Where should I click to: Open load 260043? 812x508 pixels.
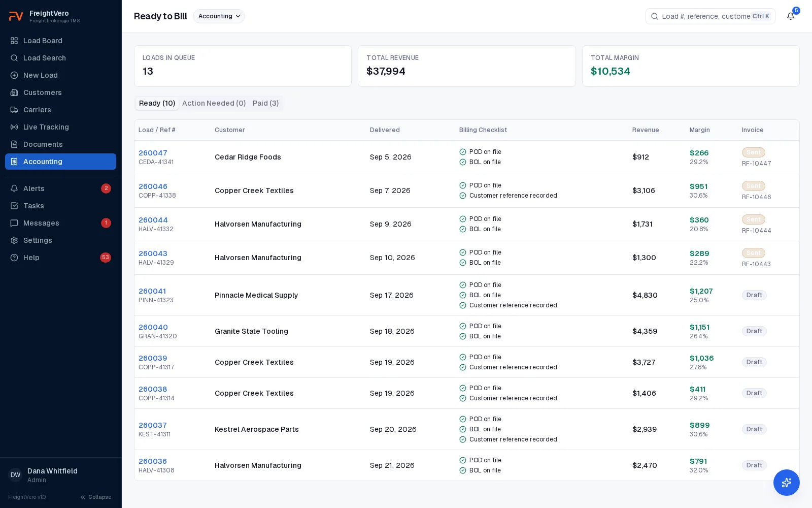pos(153,253)
